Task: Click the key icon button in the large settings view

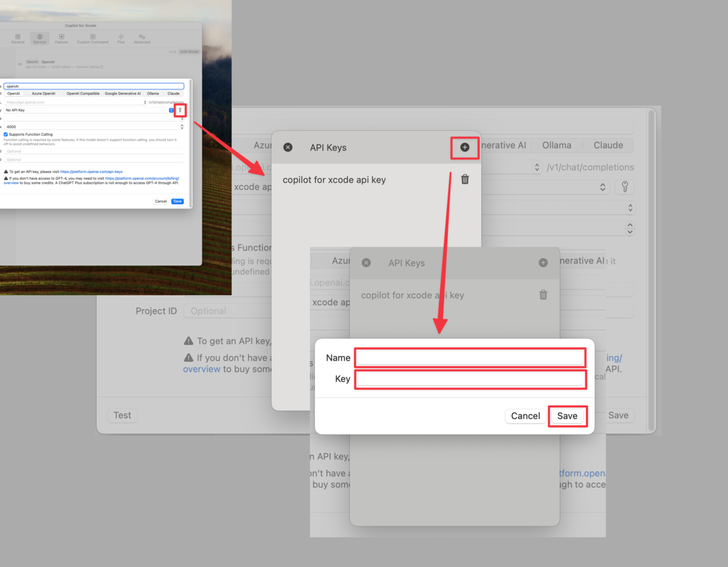Action: [625, 187]
